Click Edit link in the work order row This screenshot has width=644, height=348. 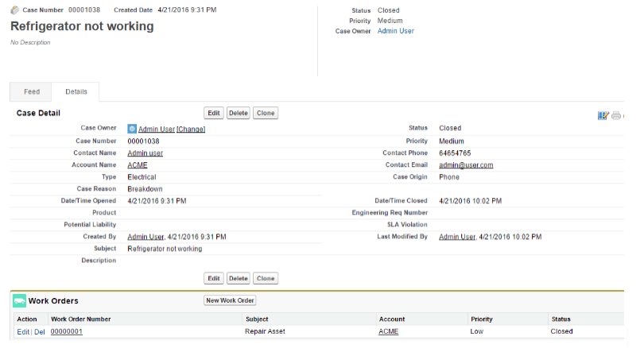point(23,331)
